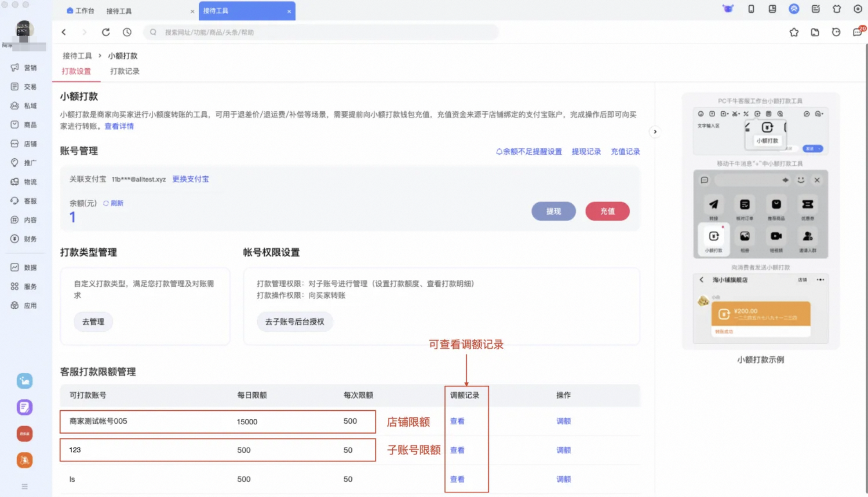Click 去子账号后台授权 button
This screenshot has height=497, width=868.
click(295, 322)
